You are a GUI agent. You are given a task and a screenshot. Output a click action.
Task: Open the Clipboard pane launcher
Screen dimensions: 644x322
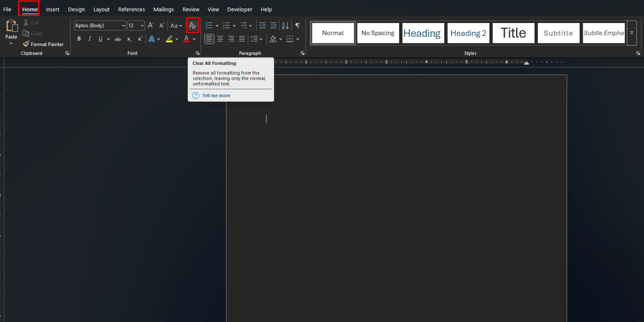pos(67,53)
